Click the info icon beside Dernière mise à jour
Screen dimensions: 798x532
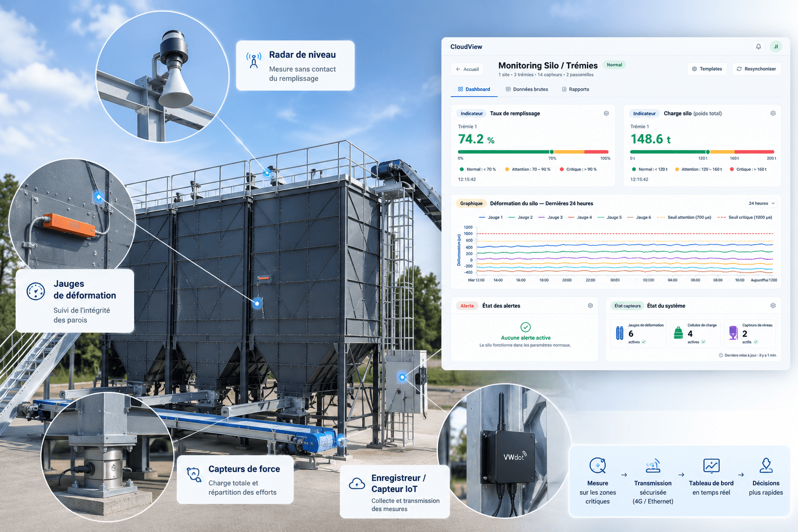[721, 355]
